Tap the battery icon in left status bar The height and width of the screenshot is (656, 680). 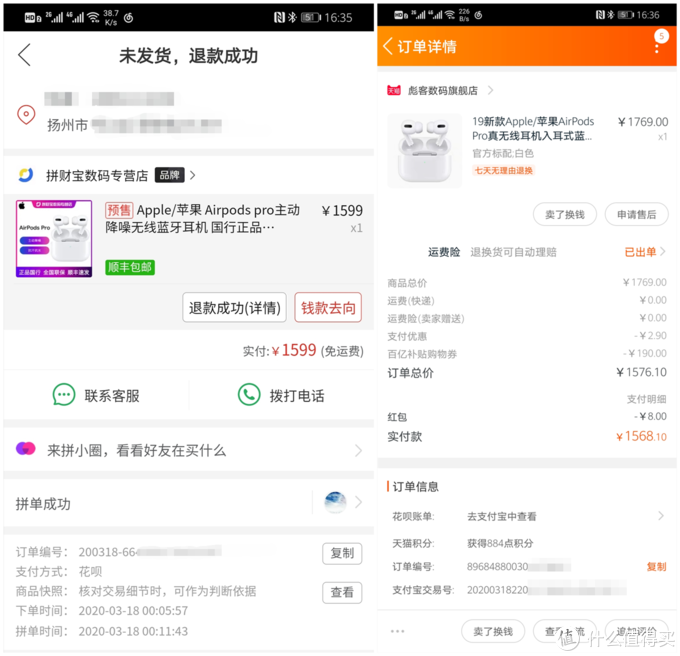(311, 17)
